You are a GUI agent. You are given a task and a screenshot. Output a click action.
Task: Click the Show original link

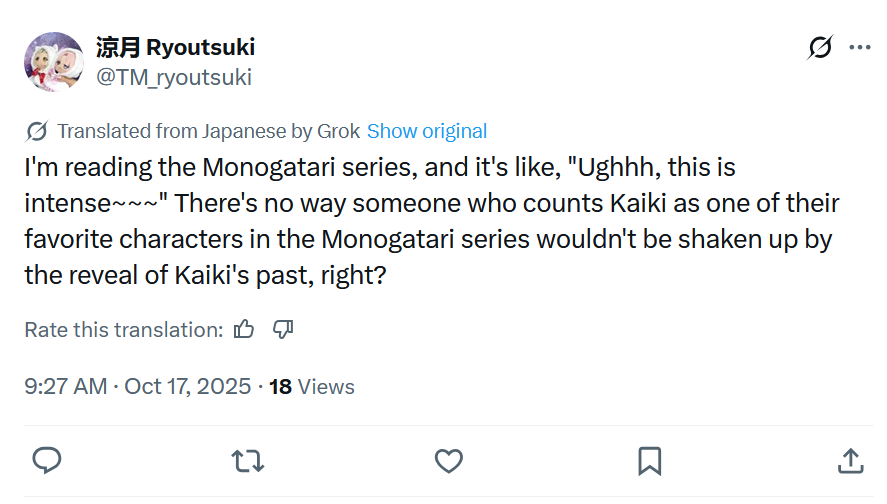click(x=427, y=131)
